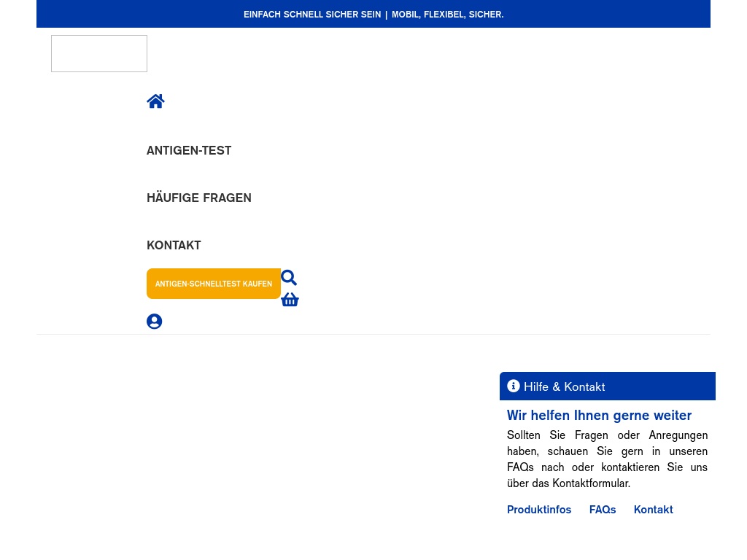The width and height of the screenshot is (747, 560).
Task: Click the heading Wir helfen Ihnen gerne weiter
Action: tap(599, 416)
